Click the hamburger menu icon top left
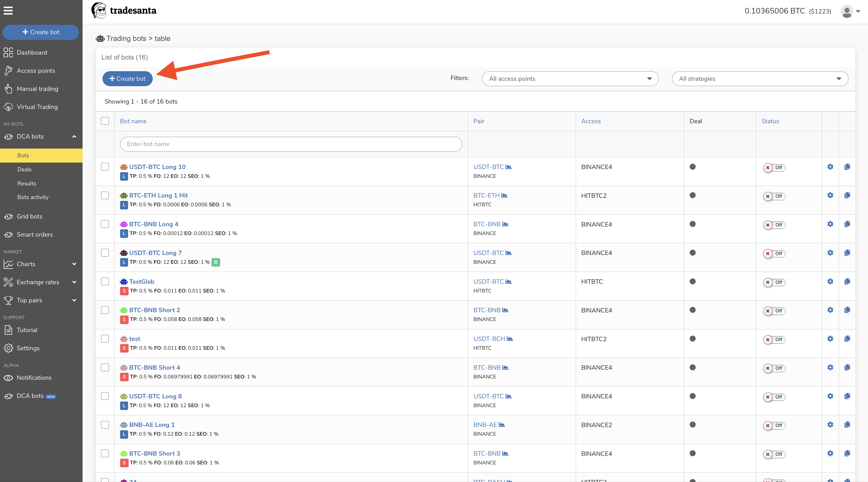 click(x=8, y=11)
